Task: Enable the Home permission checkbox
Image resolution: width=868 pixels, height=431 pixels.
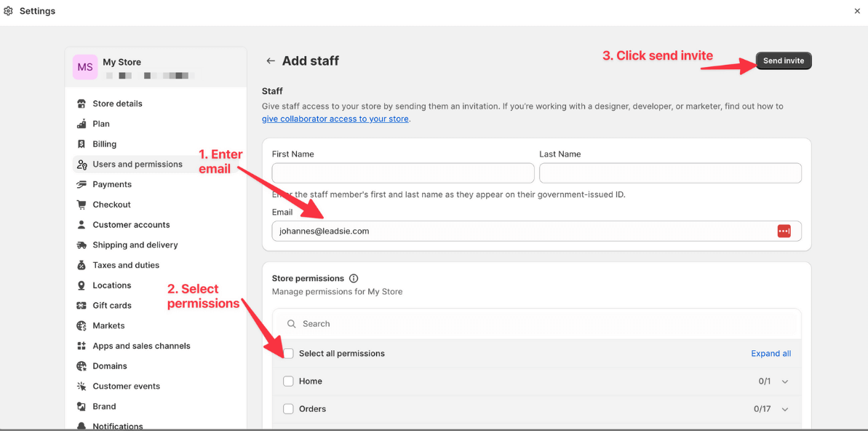Action: tap(288, 381)
